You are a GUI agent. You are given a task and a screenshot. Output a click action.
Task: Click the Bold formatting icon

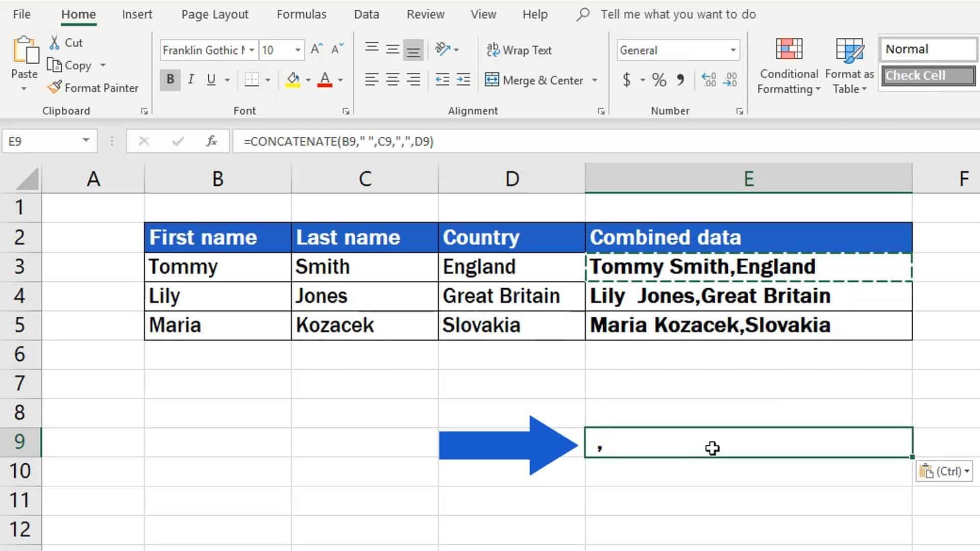pos(170,80)
